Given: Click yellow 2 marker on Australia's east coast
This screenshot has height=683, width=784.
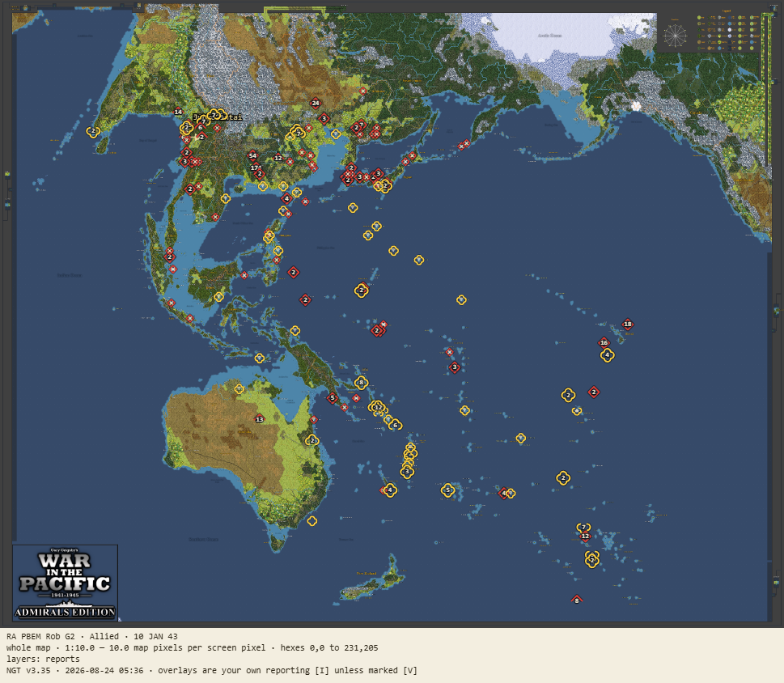Looking at the screenshot, I should (312, 440).
